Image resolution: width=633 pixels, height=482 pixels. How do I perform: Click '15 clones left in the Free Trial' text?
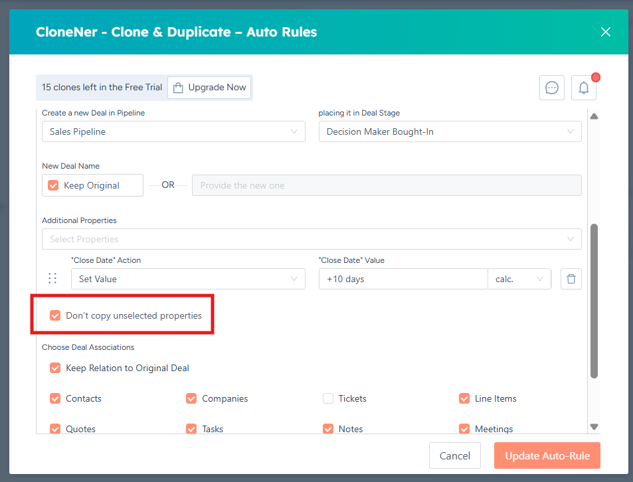[x=102, y=87]
